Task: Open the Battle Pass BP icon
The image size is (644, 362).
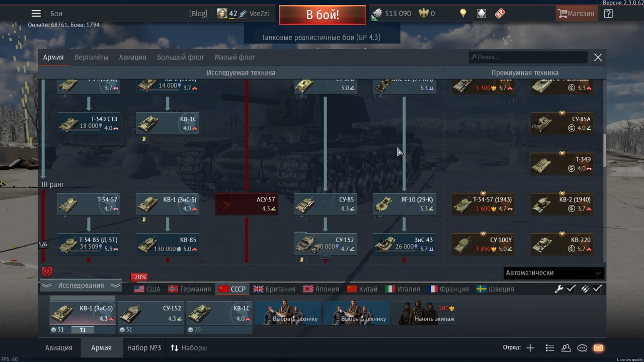Action: (500, 14)
